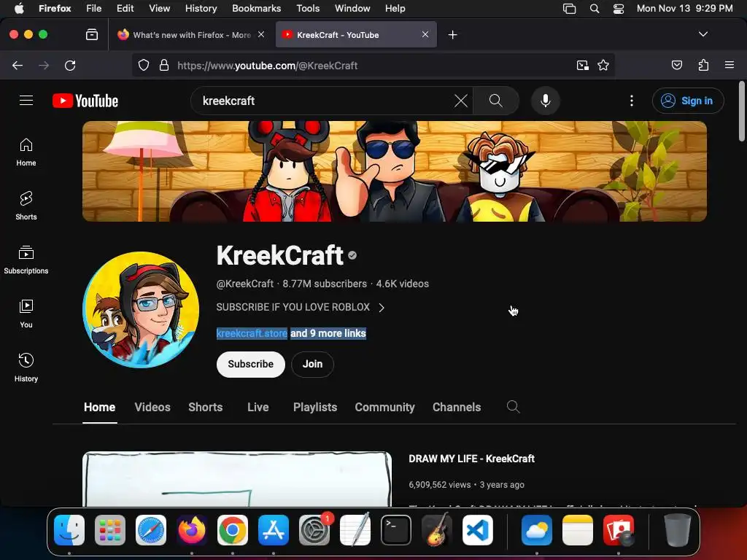The width and height of the screenshot is (747, 560).
Task: Open Spotlight search in menu bar
Action: pos(594,8)
